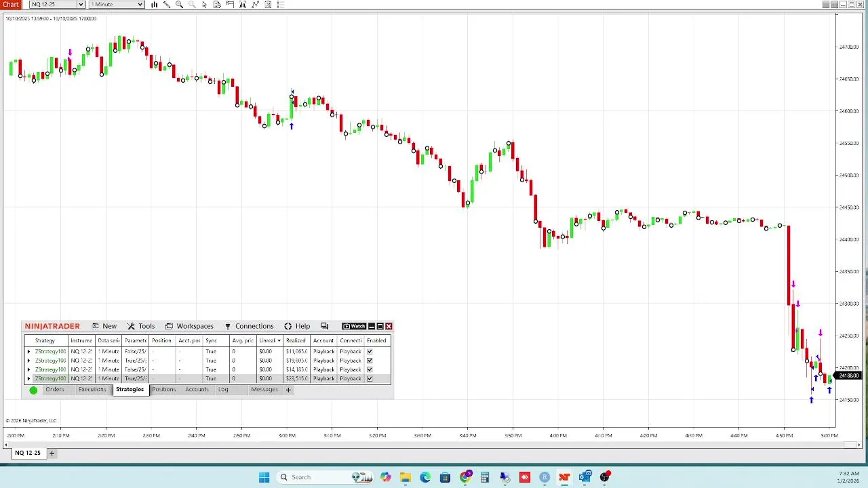Open the data box icon in chart toolbar
868x488 pixels.
point(217,5)
